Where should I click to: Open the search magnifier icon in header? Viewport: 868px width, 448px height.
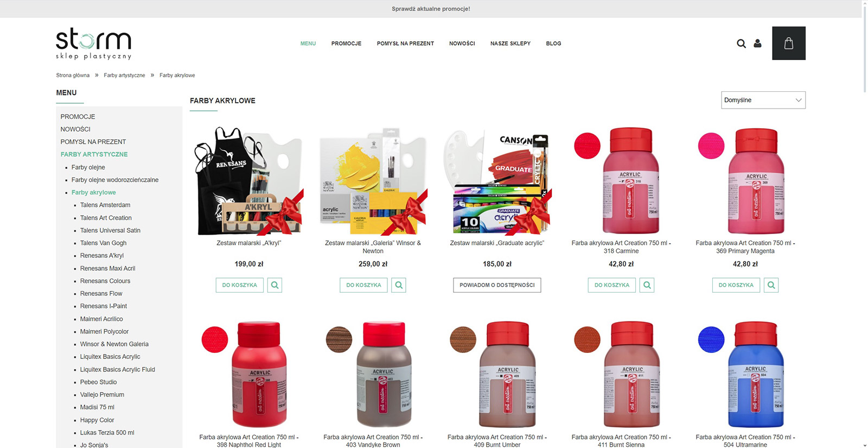741,43
